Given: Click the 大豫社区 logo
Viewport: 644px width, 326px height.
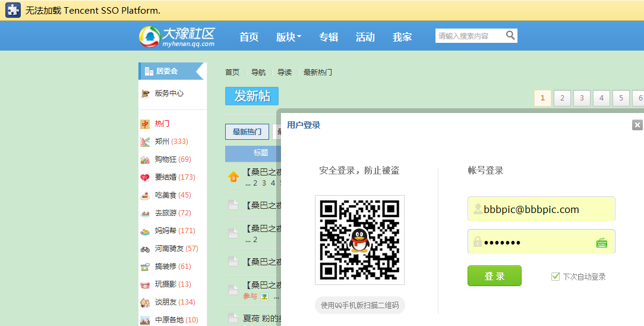Looking at the screenshot, I should point(177,37).
